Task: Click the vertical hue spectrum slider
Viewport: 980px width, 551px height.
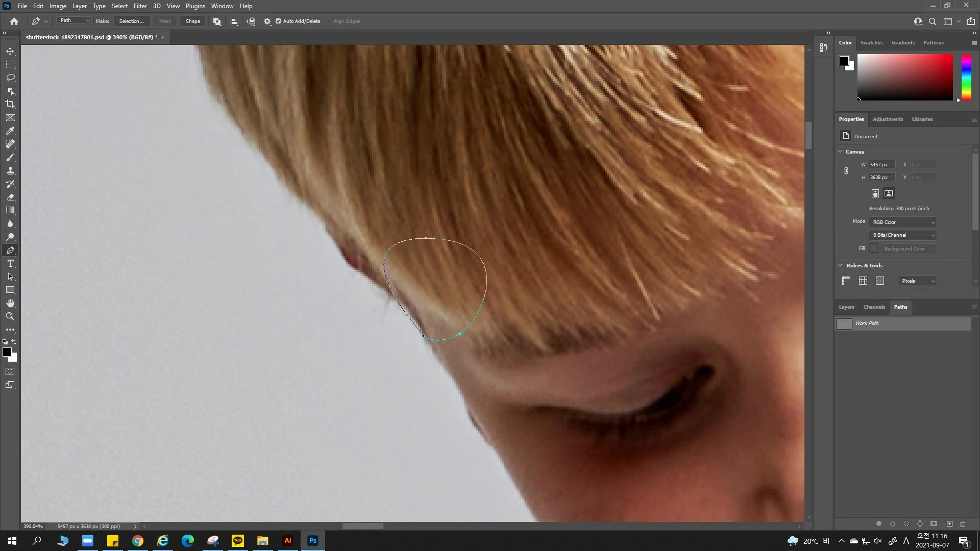Action: pos(966,78)
